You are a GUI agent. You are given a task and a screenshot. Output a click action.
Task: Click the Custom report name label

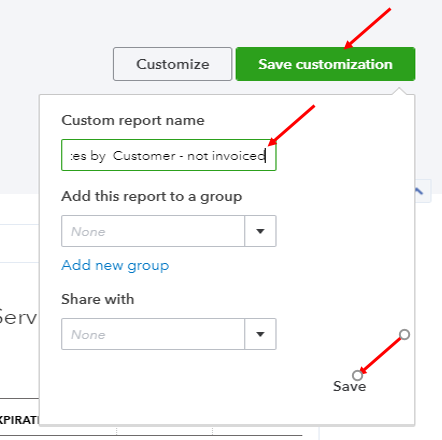(x=133, y=120)
